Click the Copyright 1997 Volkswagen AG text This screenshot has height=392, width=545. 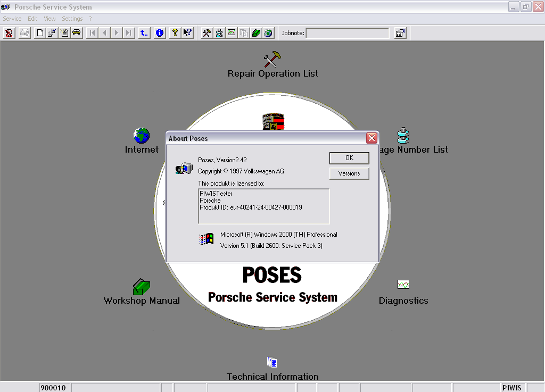(241, 171)
